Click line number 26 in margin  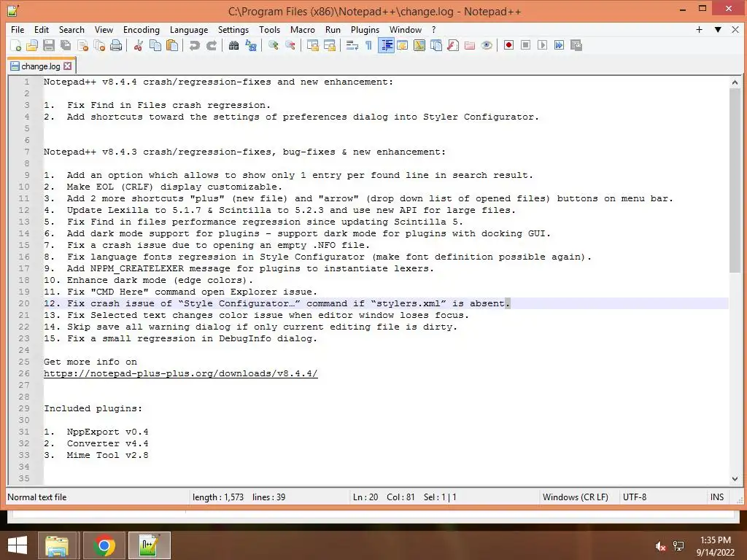(x=24, y=373)
